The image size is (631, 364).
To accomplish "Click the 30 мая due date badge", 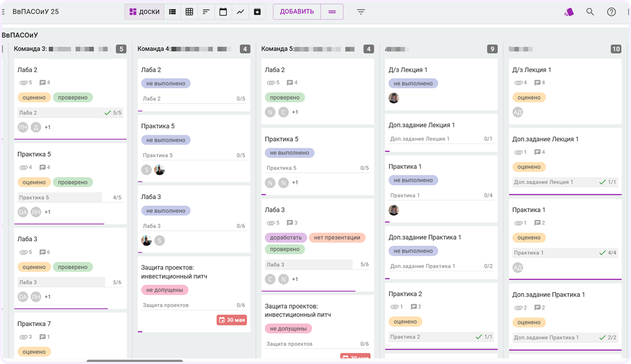I will pyautogui.click(x=232, y=320).
